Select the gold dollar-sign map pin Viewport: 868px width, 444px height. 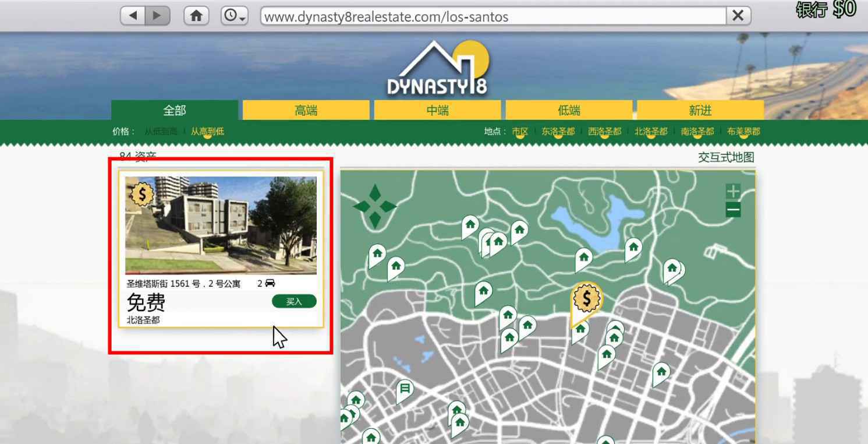click(586, 298)
